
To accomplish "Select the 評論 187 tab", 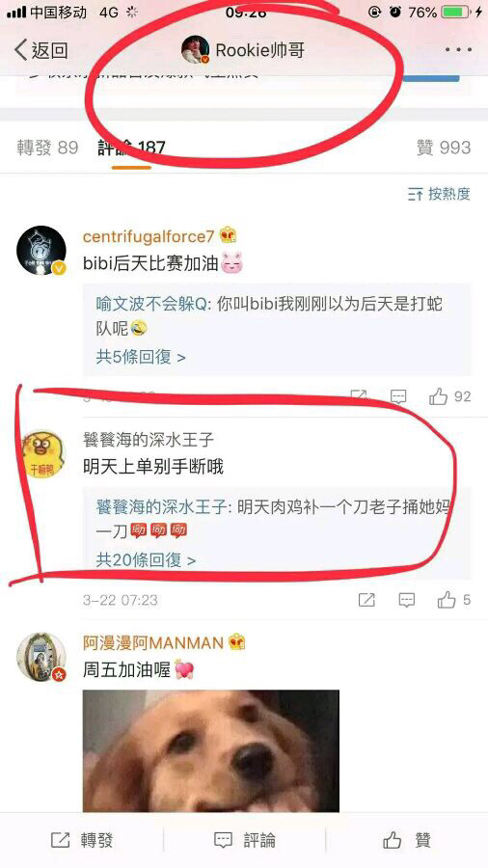I will click(132, 148).
